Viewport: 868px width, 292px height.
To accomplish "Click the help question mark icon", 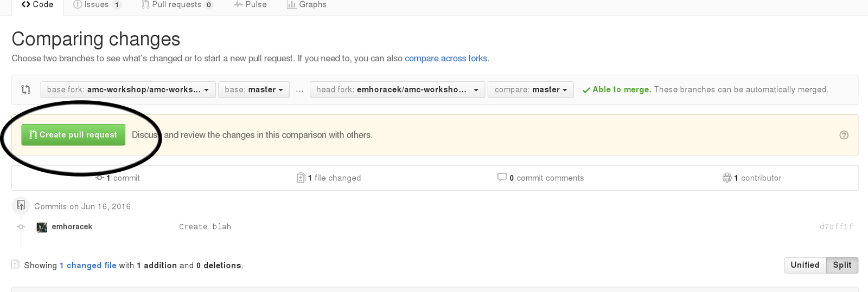I will coord(844,135).
